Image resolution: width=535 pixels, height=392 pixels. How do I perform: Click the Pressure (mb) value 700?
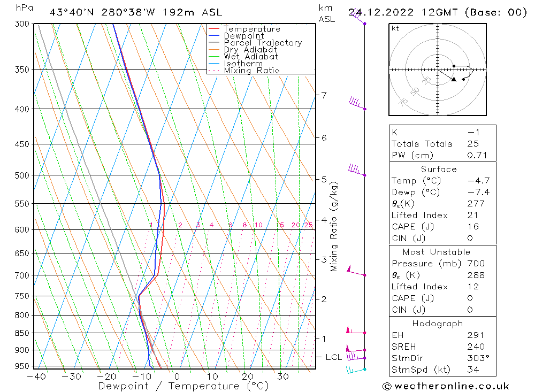[476, 263]
